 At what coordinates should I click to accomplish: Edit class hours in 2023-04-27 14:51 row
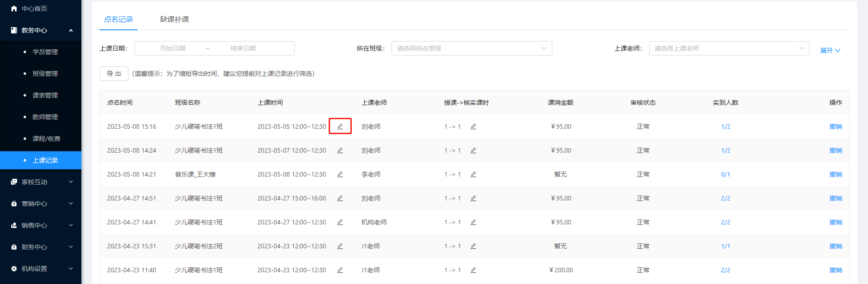click(x=473, y=198)
